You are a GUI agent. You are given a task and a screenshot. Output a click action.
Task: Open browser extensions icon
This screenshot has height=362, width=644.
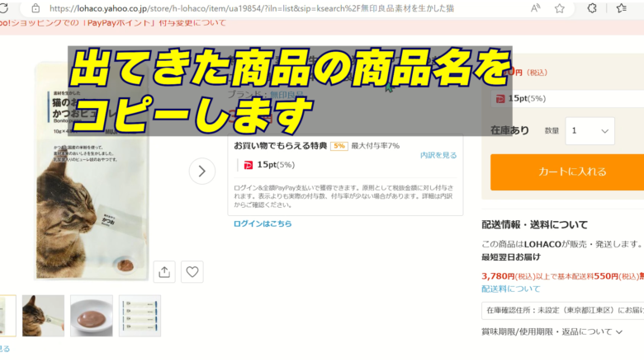point(592,8)
